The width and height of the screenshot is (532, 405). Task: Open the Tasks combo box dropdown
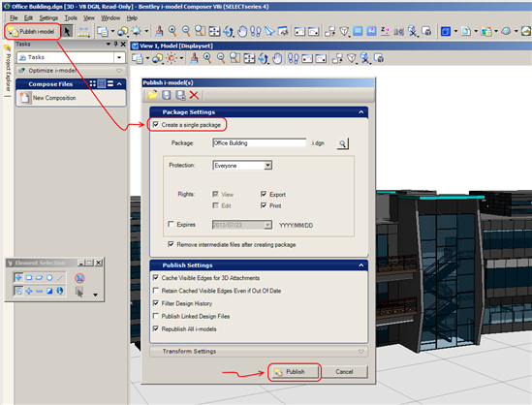tap(119, 57)
